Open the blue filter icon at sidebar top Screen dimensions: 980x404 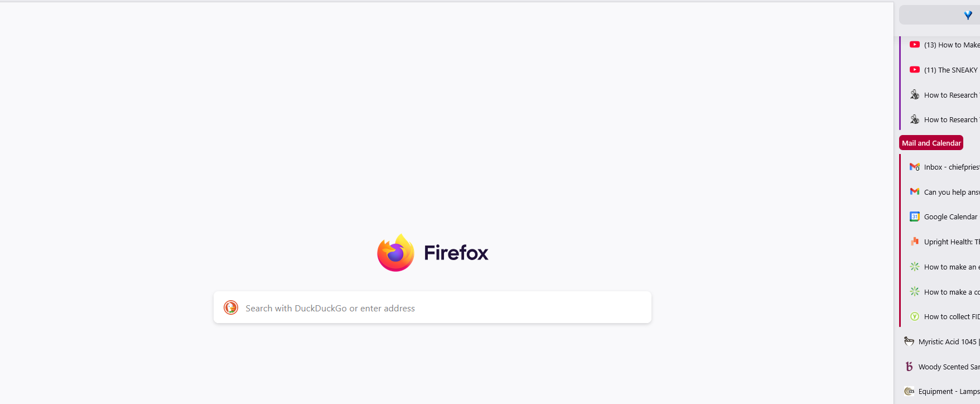tap(968, 15)
